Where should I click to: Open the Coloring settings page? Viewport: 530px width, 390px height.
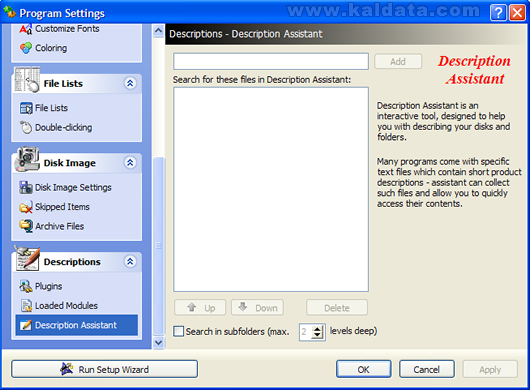(x=51, y=48)
